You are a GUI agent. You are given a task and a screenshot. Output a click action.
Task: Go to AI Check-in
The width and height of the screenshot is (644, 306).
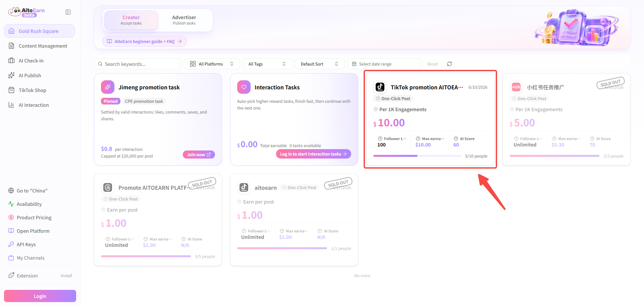point(39,60)
